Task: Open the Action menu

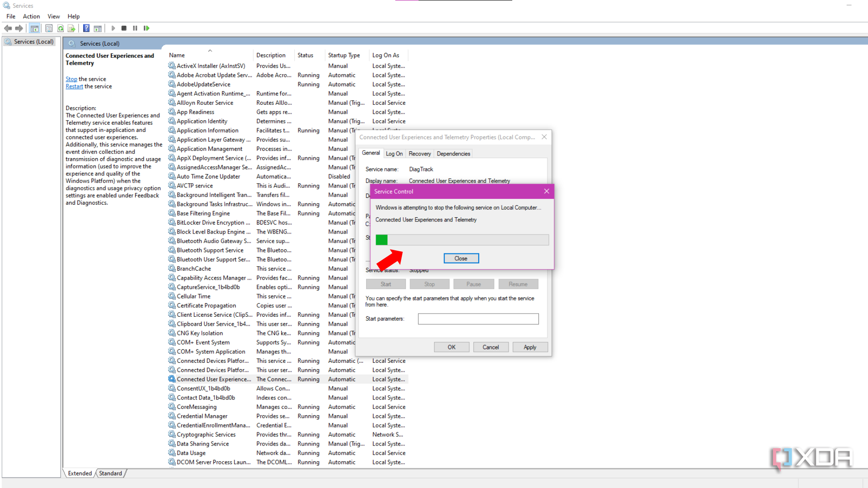Action: (x=31, y=16)
